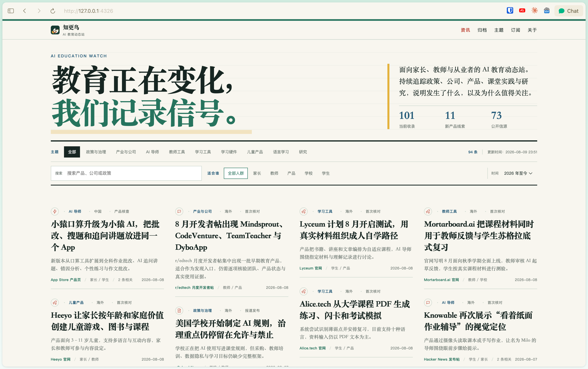
Task: Click the rocket icon on the Heeyo card
Action: point(55,303)
